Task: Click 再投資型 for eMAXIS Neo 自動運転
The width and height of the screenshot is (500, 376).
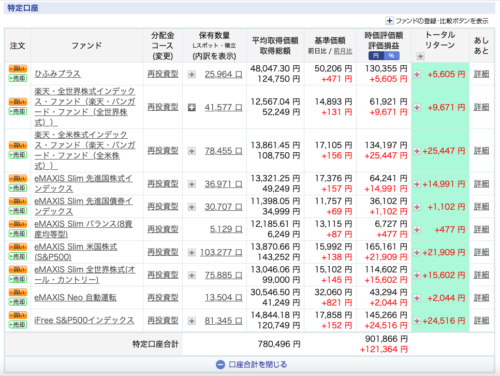Action: pos(163,298)
